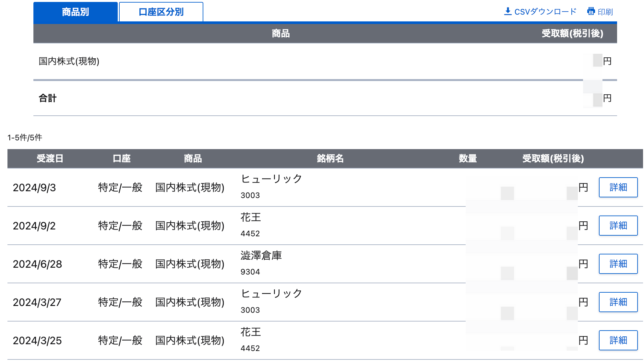Click 特定/一般 in the 2024/9/2 row
Viewport: 644px width, 363px height.
120,226
